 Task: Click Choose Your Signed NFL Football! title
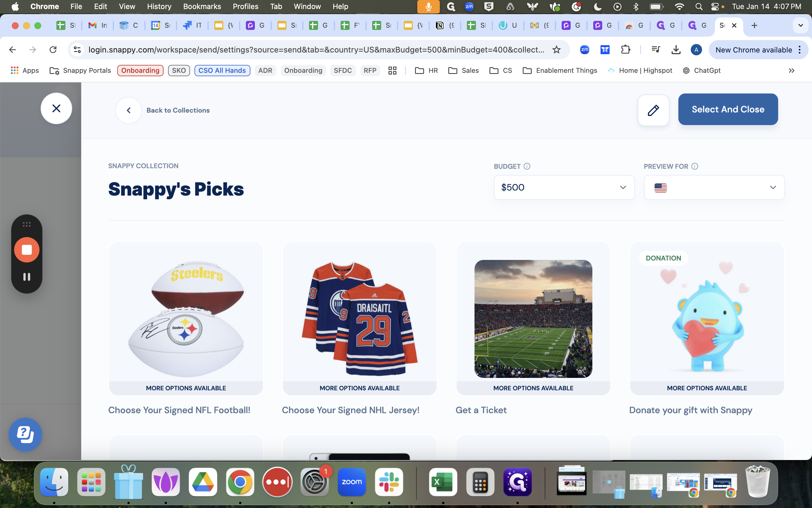pos(179,410)
